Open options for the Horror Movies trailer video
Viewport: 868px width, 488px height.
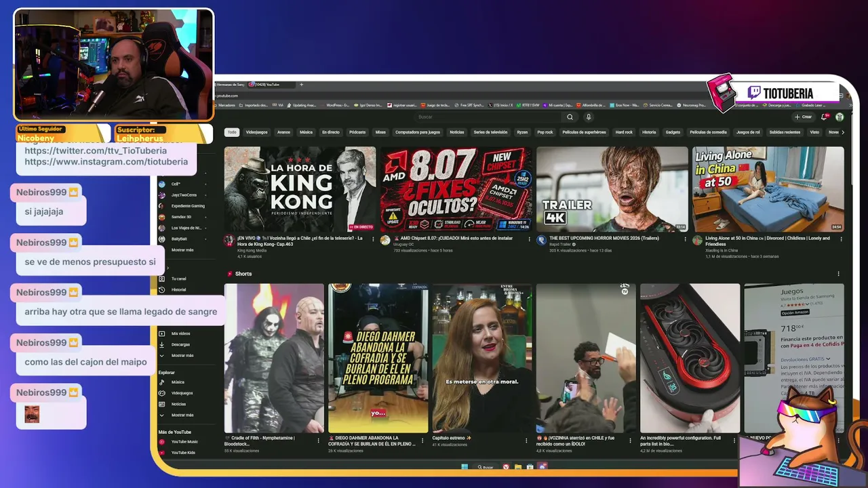click(x=686, y=239)
